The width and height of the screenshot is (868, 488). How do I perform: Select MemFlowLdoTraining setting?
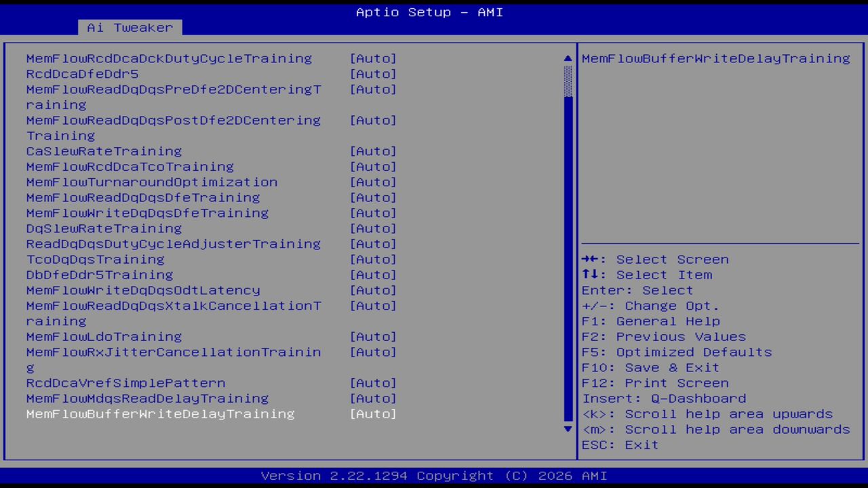[x=103, y=336]
